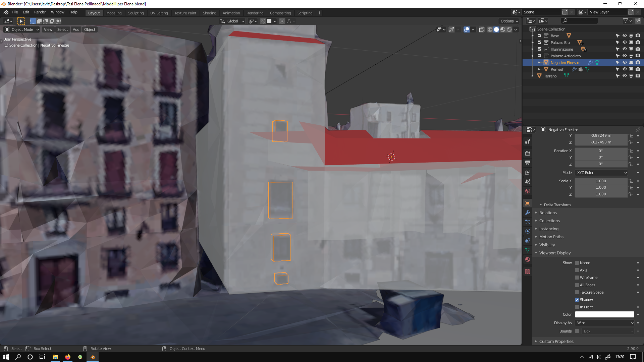
Task: Open the Material properties tab
Action: pyautogui.click(x=528, y=259)
